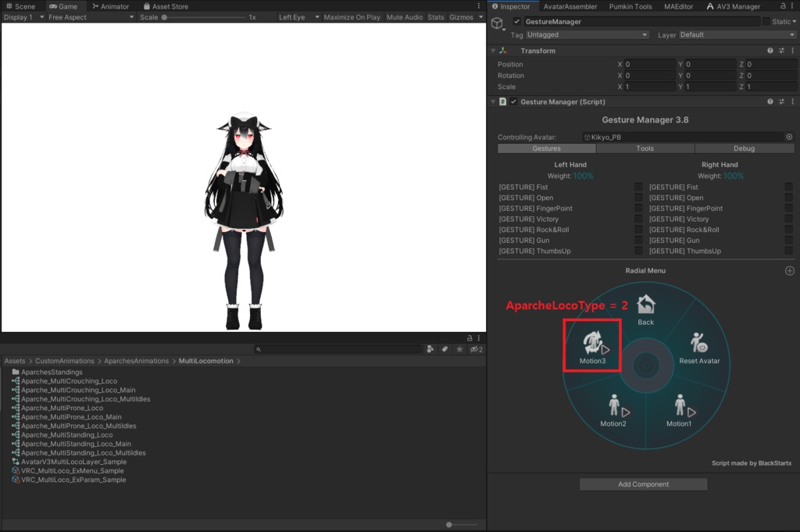Select the Motion3 radial menu icon
Image resolution: width=800 pixels, height=532 pixels.
[x=591, y=343]
